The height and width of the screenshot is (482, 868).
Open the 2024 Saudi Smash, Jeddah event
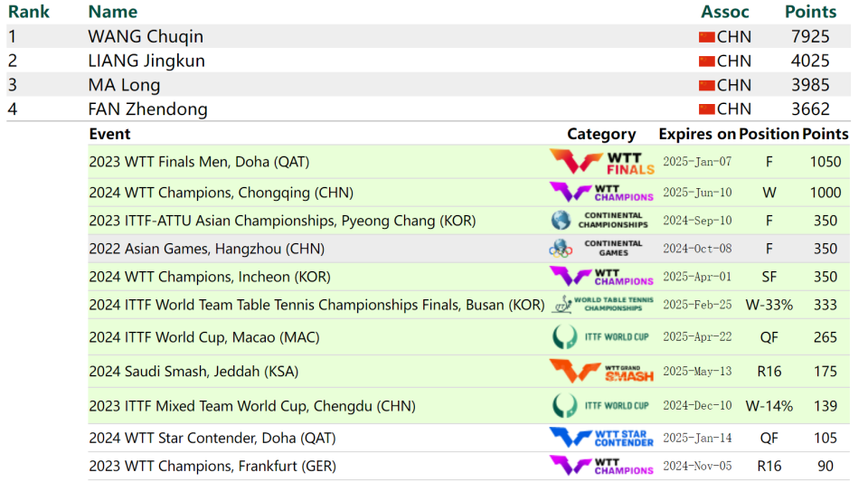click(x=193, y=372)
